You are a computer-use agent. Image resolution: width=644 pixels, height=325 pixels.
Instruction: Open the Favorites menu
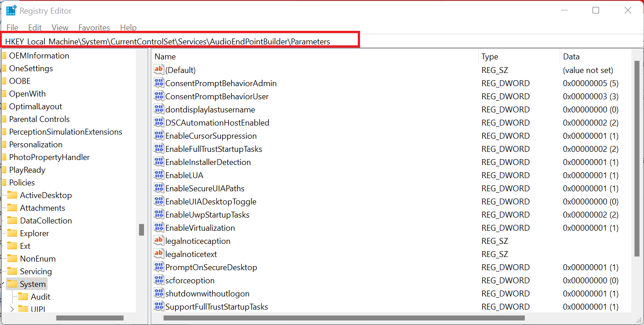(94, 28)
